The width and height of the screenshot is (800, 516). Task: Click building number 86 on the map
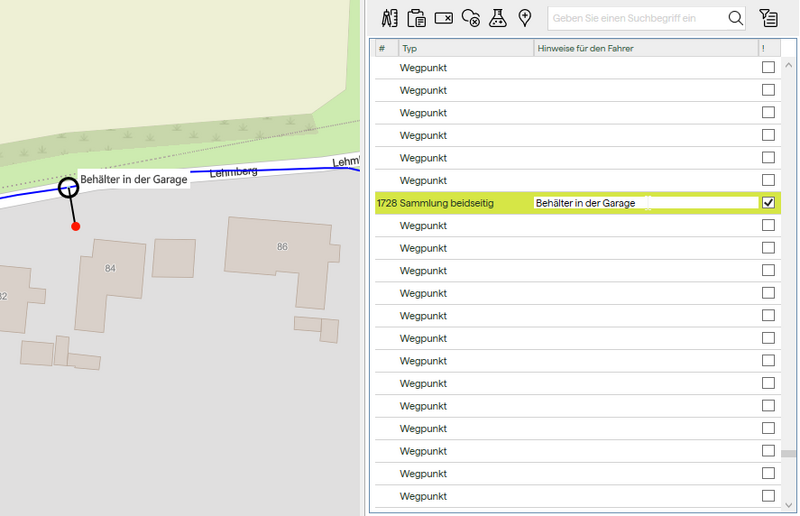(x=282, y=247)
